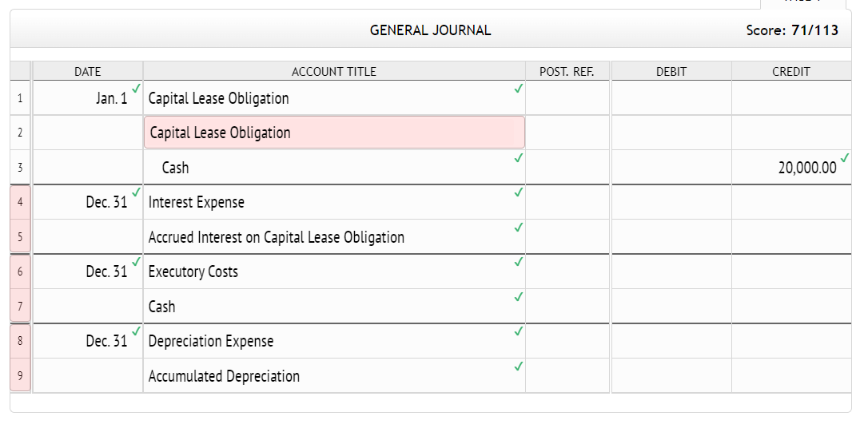The height and width of the screenshot is (428, 868).
Task: Select the Interest Expense account title
Action: click(x=334, y=202)
